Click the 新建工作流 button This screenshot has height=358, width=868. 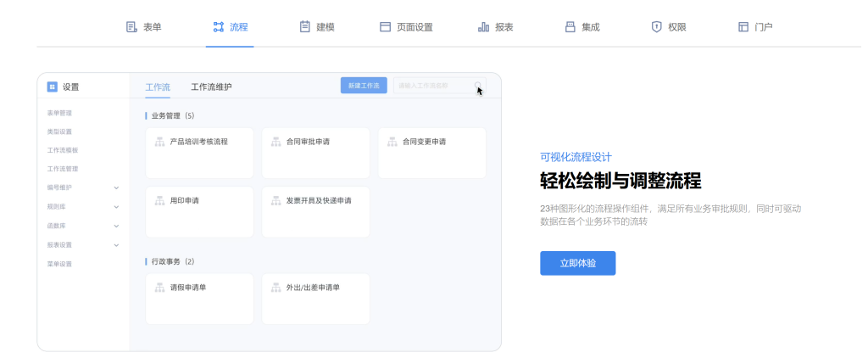click(364, 86)
